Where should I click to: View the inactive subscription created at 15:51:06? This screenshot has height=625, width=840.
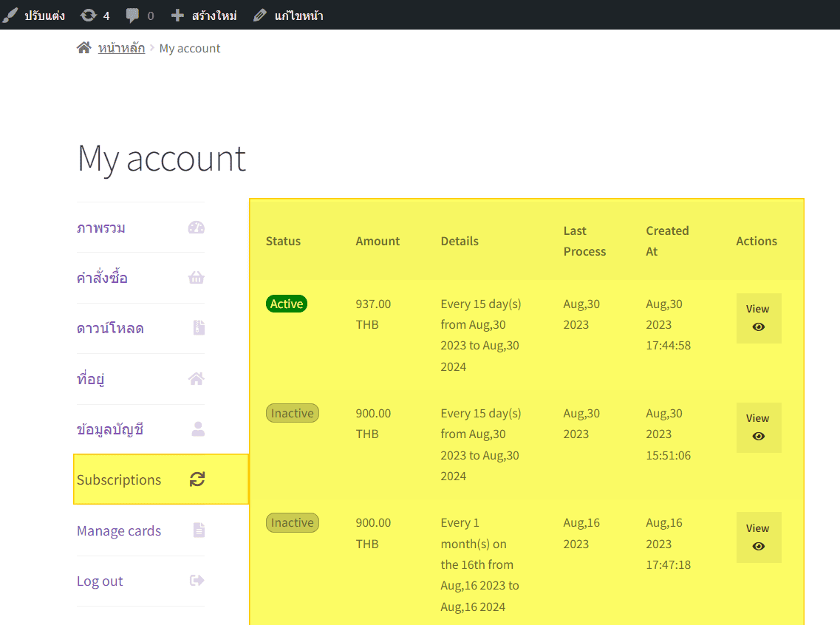[x=758, y=428]
